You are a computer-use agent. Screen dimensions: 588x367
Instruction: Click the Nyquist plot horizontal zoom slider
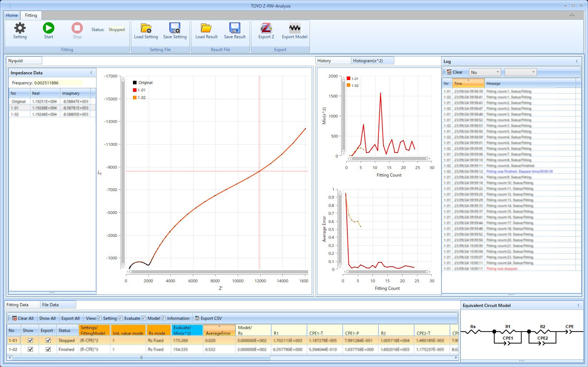tap(217, 272)
